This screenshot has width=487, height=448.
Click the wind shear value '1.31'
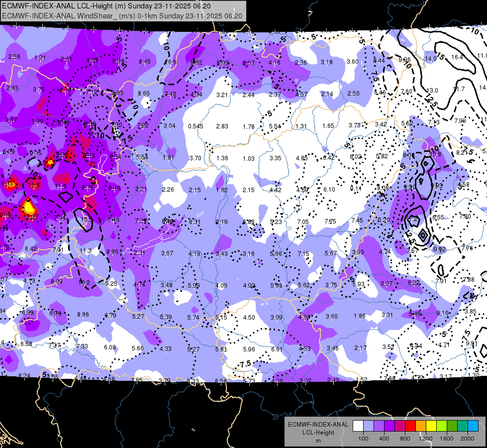pos(301,126)
